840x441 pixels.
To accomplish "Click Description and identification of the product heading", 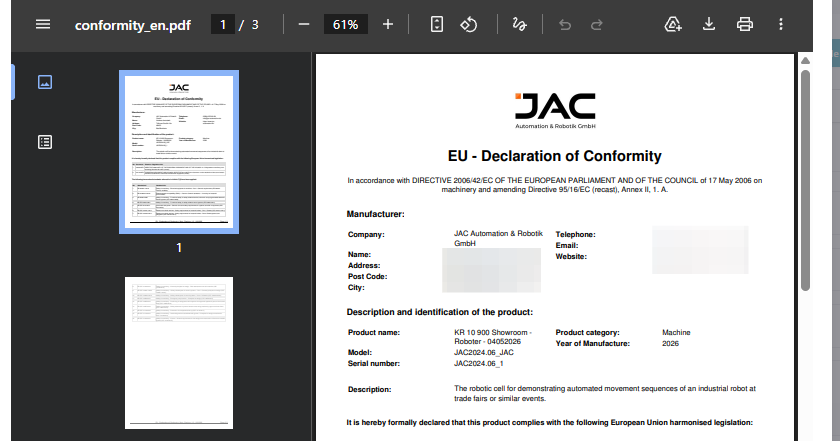I will [x=440, y=312].
